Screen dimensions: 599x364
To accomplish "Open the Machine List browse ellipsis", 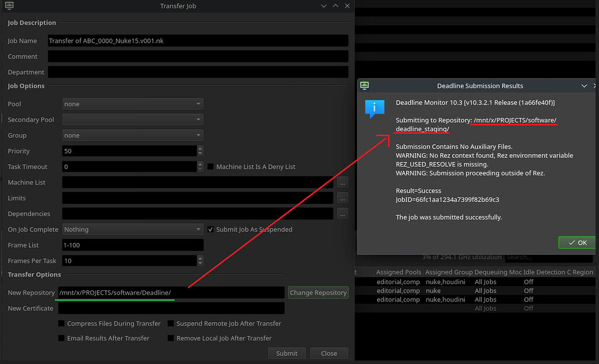I will (x=342, y=182).
